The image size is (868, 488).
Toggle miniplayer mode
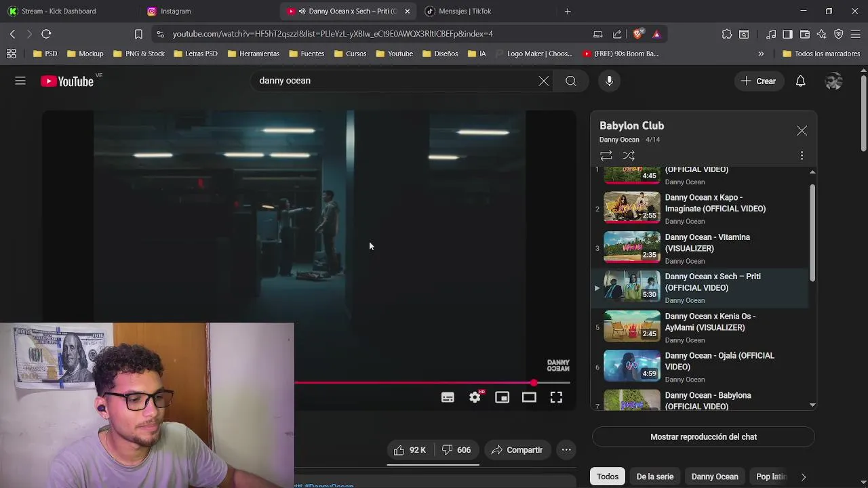(502, 397)
